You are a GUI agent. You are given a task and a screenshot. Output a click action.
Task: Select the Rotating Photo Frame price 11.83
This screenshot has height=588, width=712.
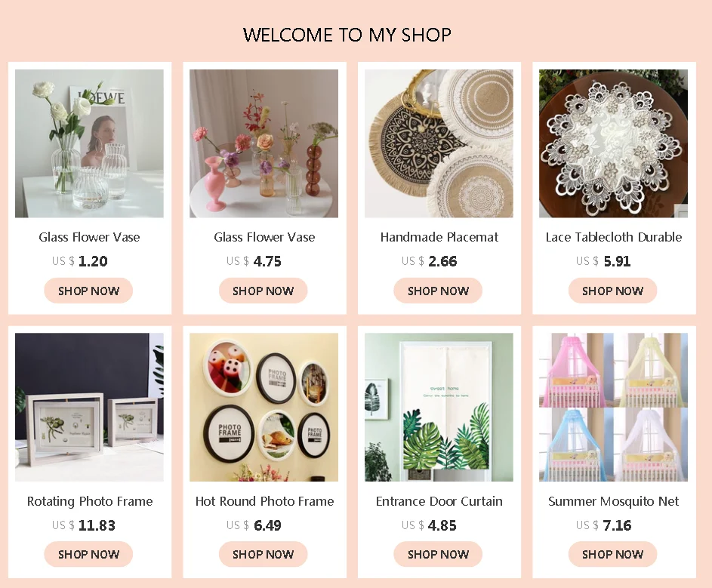click(x=97, y=525)
